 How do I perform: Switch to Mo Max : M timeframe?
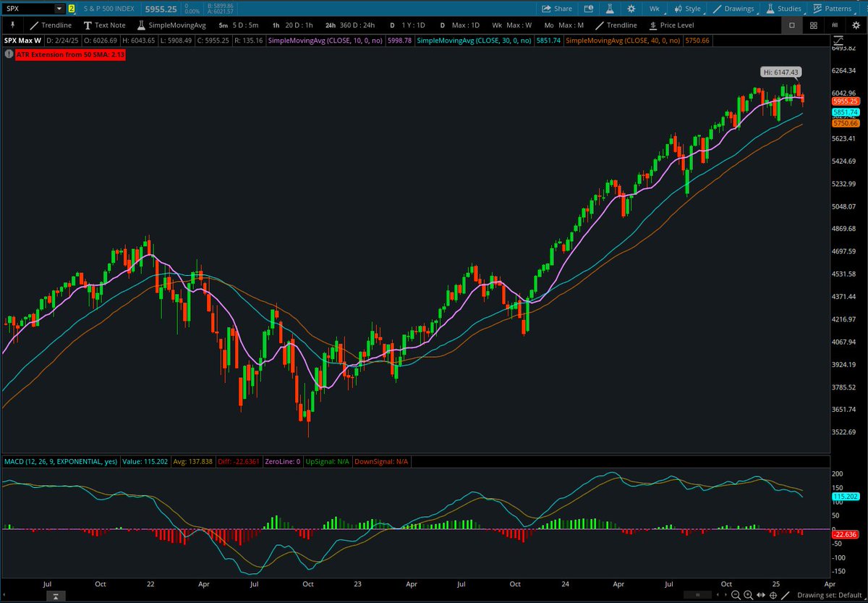pyautogui.click(x=564, y=25)
